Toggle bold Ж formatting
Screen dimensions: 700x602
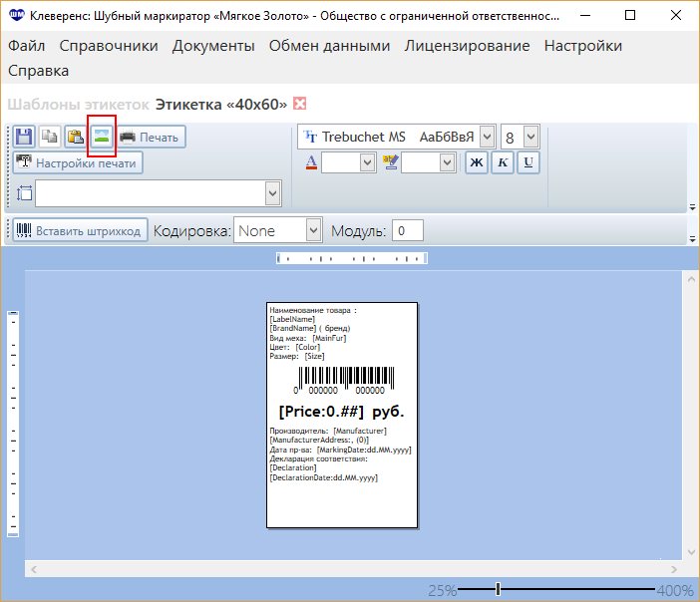(x=477, y=162)
